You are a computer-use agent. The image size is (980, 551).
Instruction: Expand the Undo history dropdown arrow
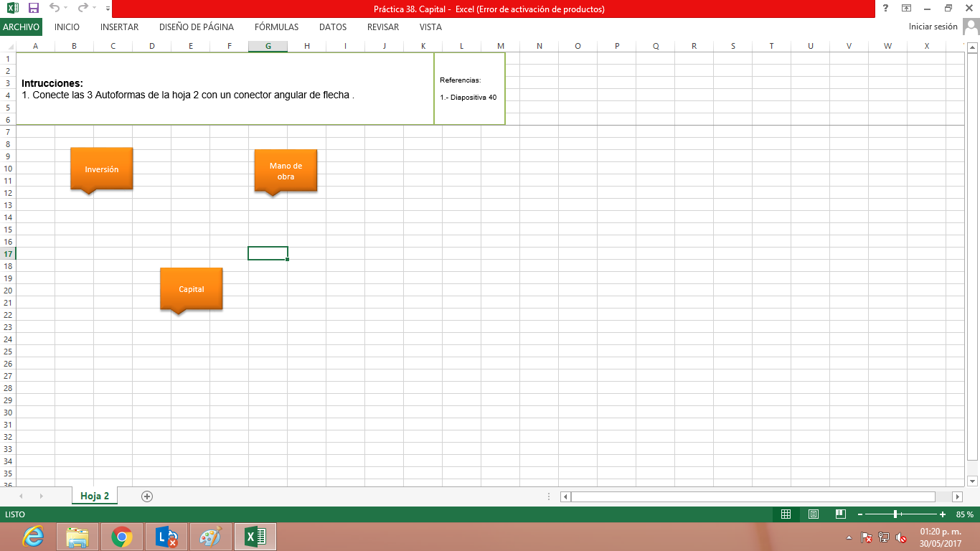click(x=65, y=9)
